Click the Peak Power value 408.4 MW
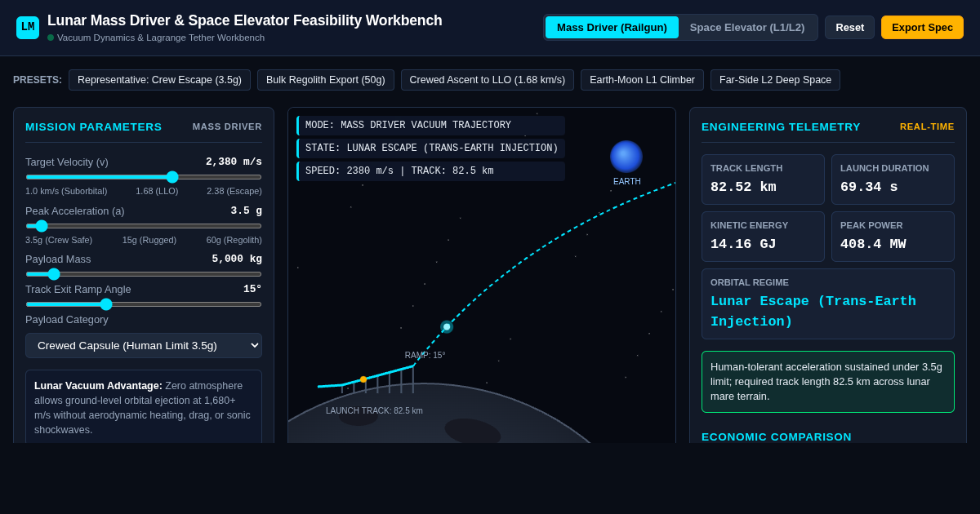Viewport: 980px width, 514px height. point(873,244)
